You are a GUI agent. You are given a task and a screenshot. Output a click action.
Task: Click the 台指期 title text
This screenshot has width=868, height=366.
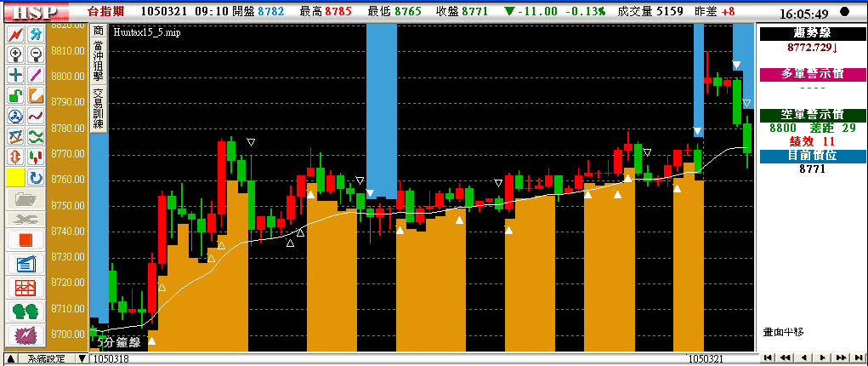(x=105, y=11)
